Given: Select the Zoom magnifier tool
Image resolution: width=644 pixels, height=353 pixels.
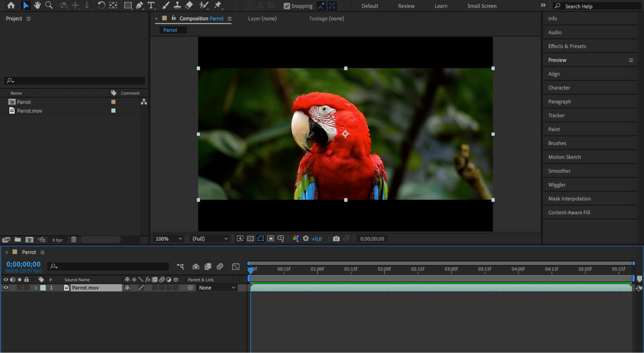Looking at the screenshot, I should click(x=49, y=5).
